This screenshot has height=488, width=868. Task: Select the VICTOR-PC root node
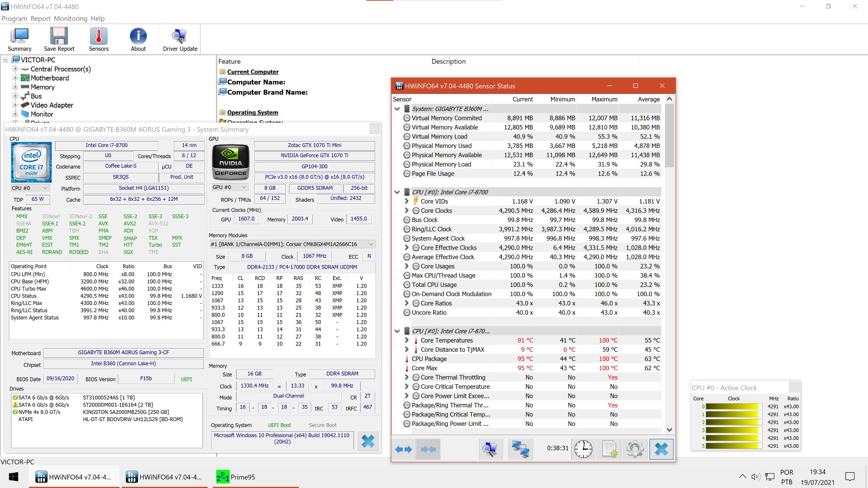coord(38,60)
